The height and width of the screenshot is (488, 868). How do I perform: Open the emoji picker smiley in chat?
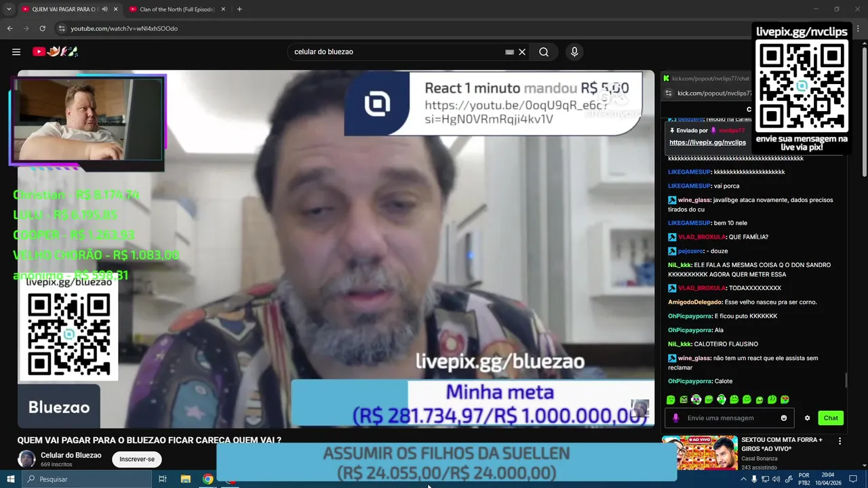tap(784, 418)
